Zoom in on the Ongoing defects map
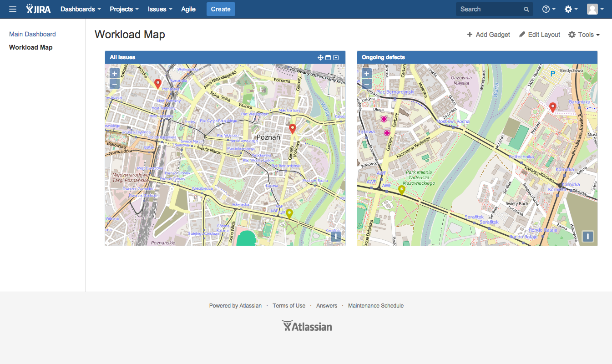The height and width of the screenshot is (364, 612). click(367, 74)
